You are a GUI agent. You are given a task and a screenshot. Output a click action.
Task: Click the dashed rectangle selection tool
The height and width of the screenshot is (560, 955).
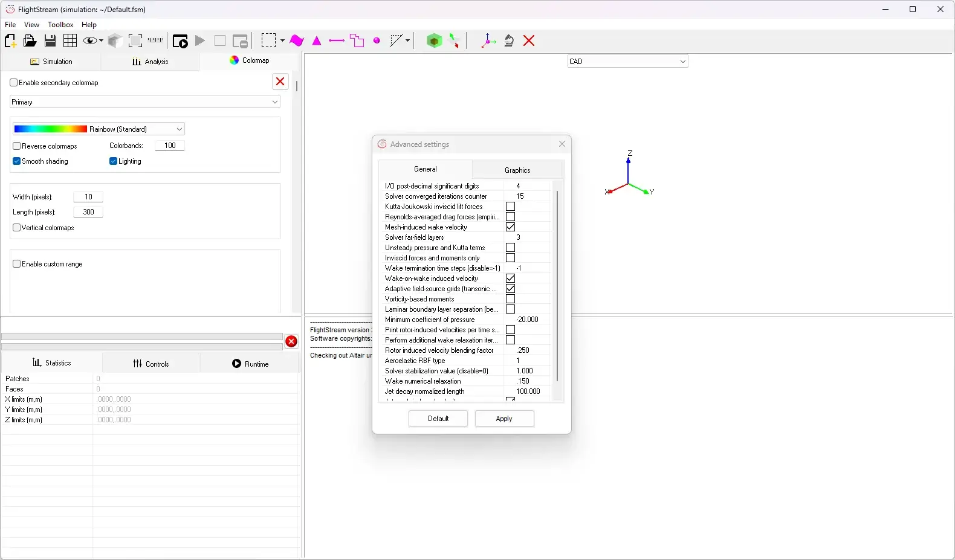(x=268, y=40)
